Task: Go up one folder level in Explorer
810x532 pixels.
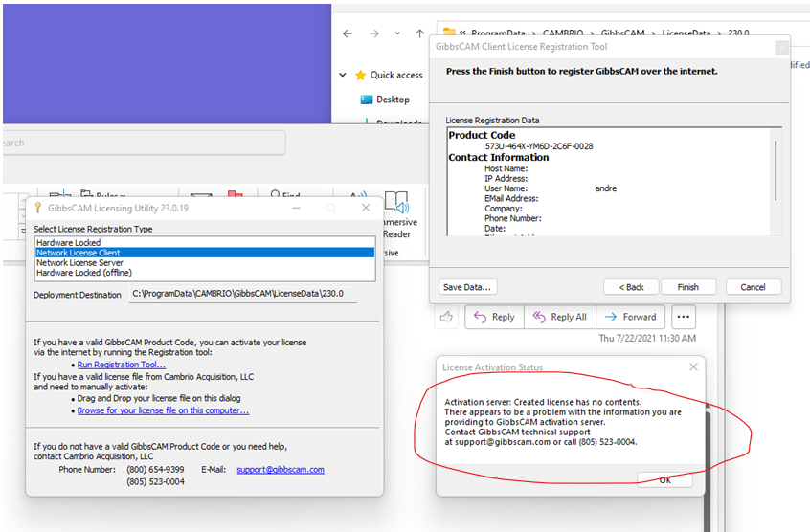Action: [x=419, y=33]
